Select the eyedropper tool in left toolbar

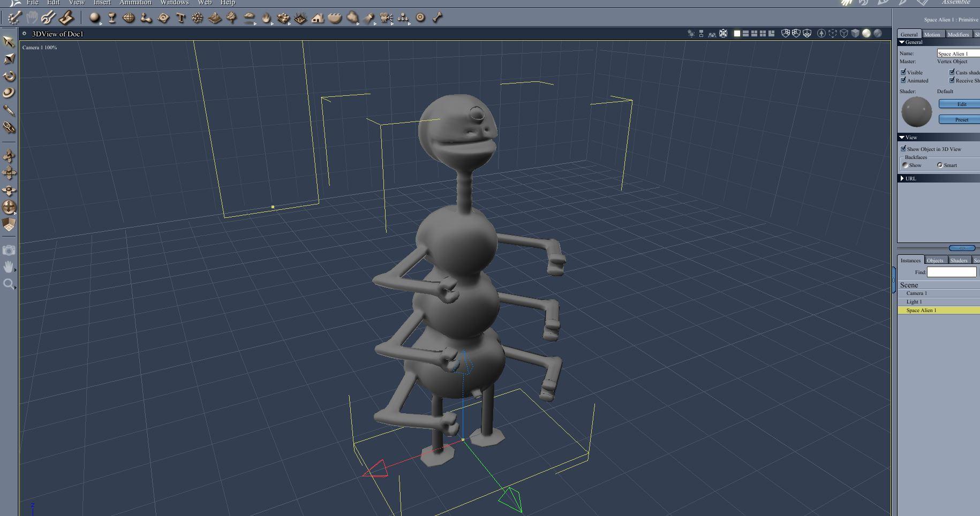pyautogui.click(x=9, y=110)
